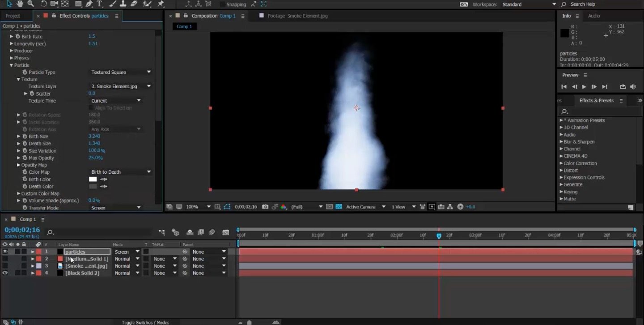The image size is (644, 325).
Task: Click the snapshot camera icon
Action: [x=265, y=207]
